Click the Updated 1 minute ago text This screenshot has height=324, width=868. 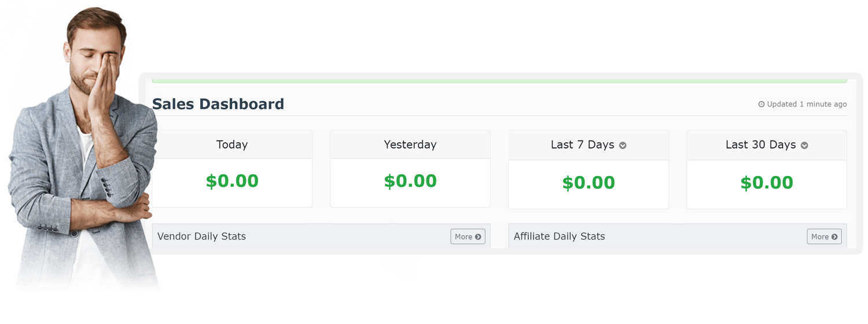[807, 105]
